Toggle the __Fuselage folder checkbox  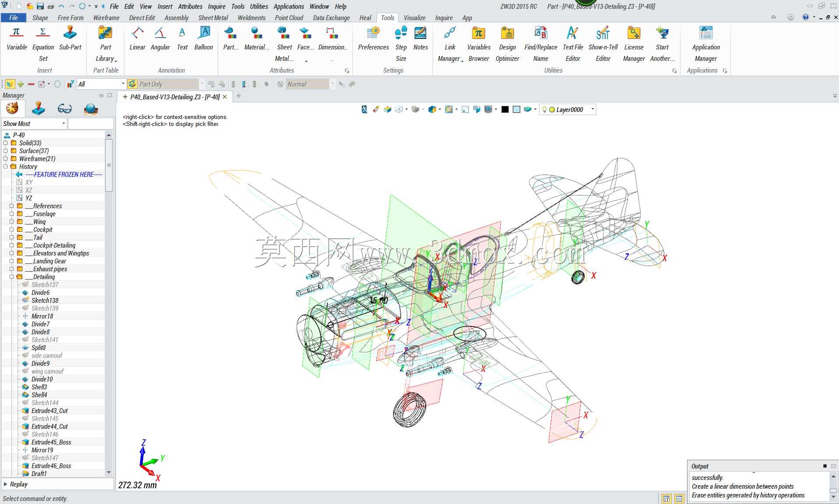tap(12, 214)
